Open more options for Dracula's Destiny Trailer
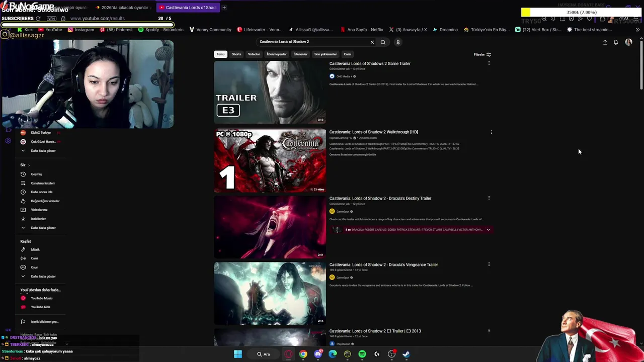The height and width of the screenshot is (362, 644). click(489, 198)
